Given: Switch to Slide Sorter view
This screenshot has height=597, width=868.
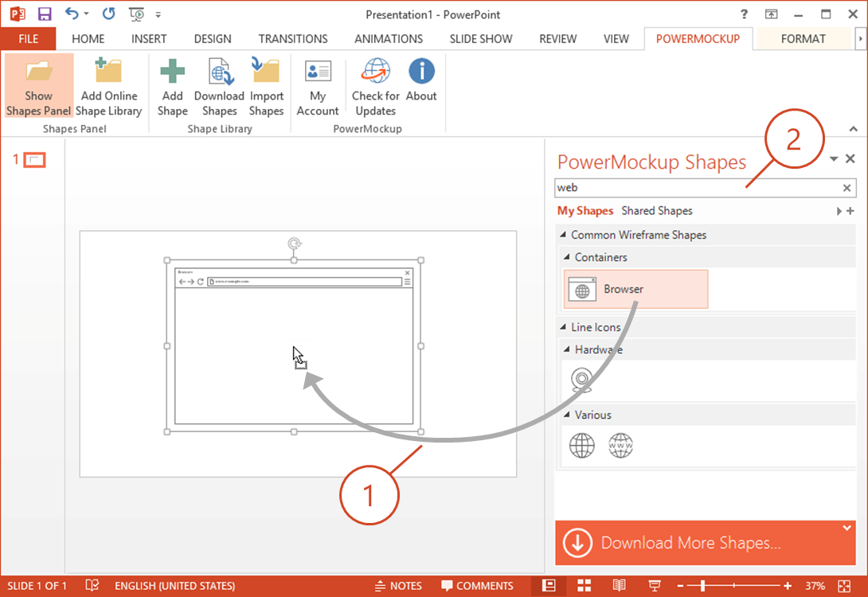Looking at the screenshot, I should tap(584, 585).
